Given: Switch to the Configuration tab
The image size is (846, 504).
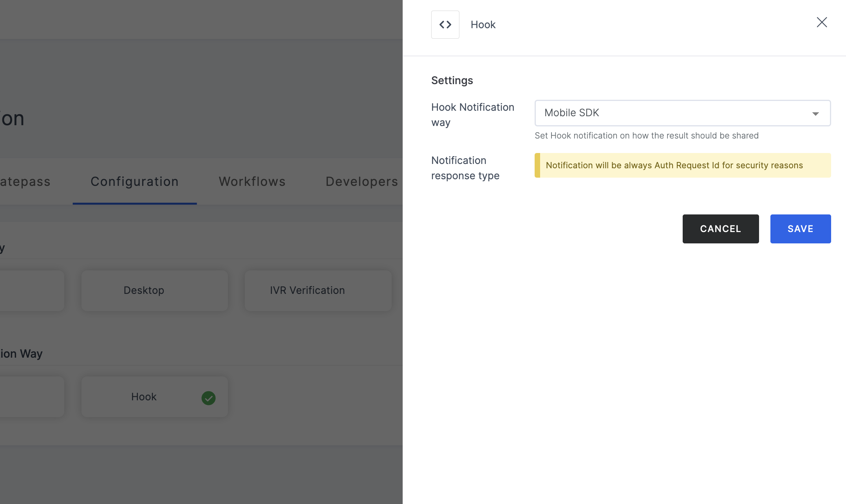Looking at the screenshot, I should click(134, 181).
